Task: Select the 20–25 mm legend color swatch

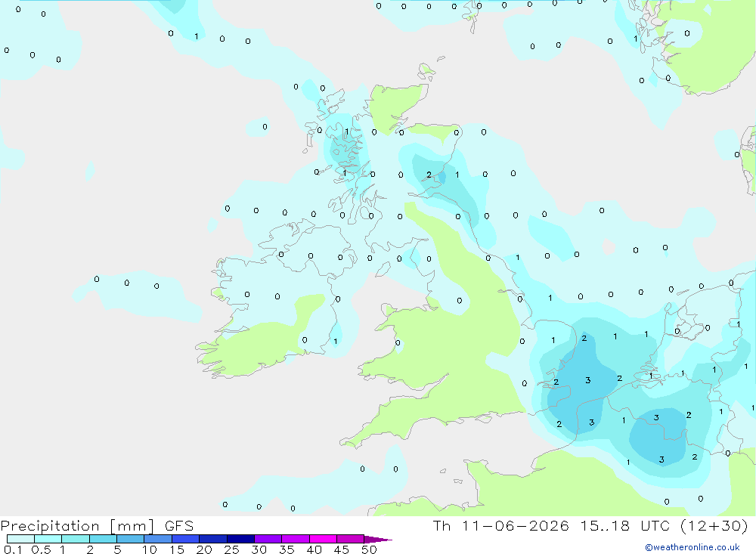Action: point(212,539)
